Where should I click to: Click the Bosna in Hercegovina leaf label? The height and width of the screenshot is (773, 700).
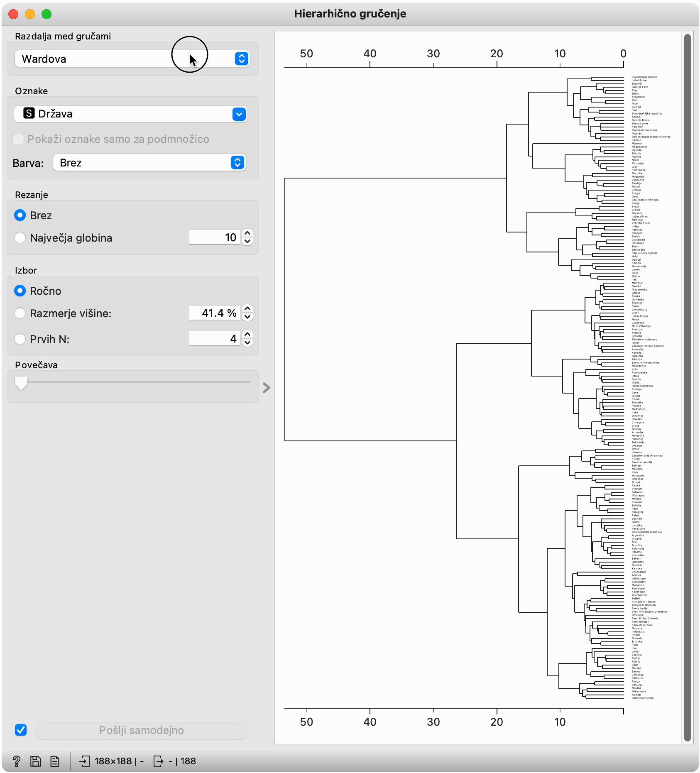point(645,362)
